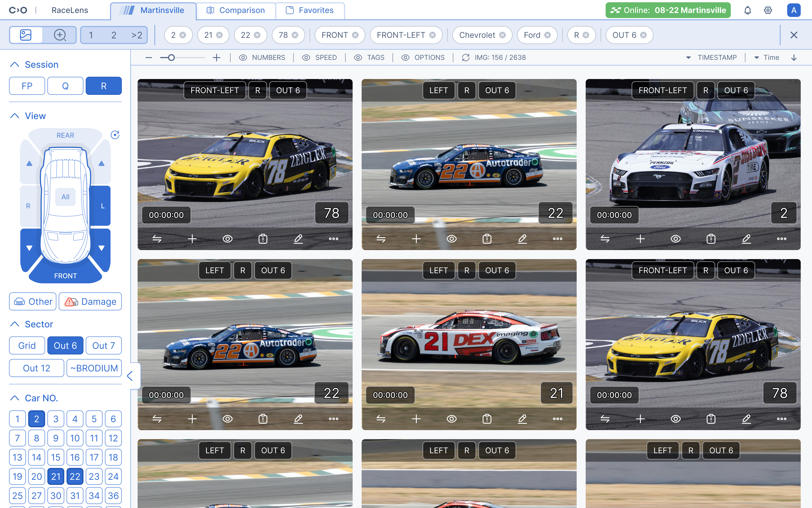The height and width of the screenshot is (508, 812).
Task: Select the Q session toggle
Action: click(65, 86)
